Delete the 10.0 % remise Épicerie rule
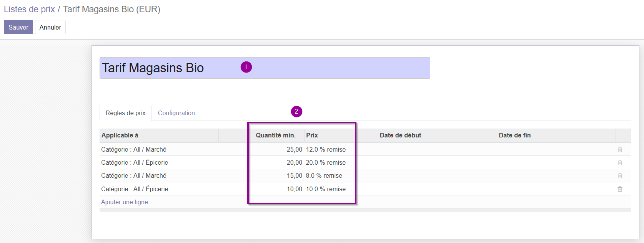The width and height of the screenshot is (644, 243). pos(620,189)
